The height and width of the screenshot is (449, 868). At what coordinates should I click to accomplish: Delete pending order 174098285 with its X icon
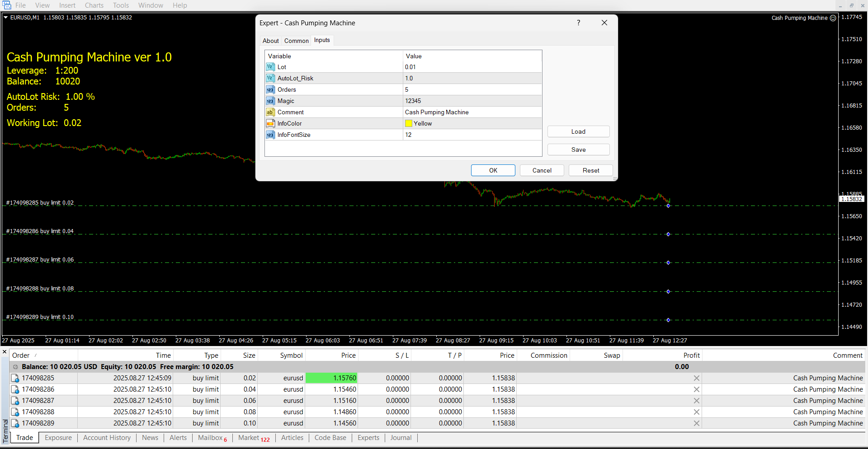(x=696, y=378)
